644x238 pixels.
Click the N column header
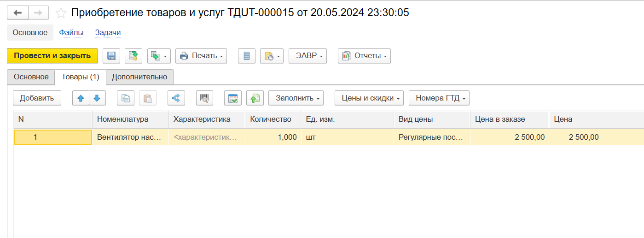(53, 119)
